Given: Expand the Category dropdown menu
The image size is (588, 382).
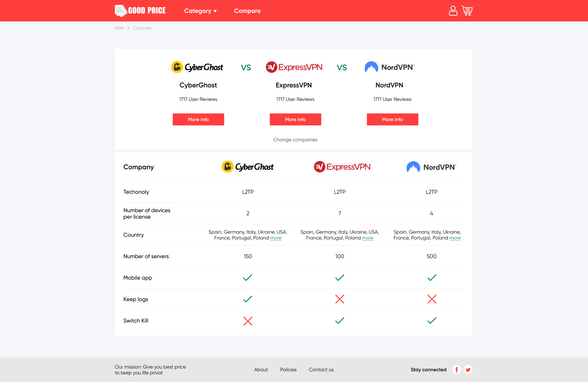Looking at the screenshot, I should tap(201, 11).
